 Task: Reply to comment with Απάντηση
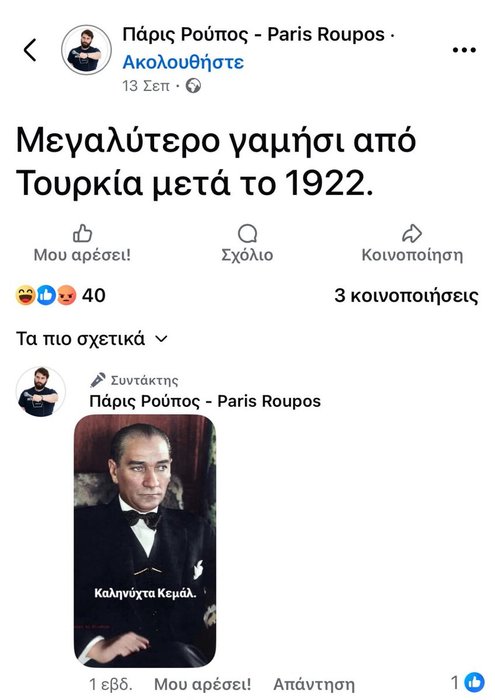click(314, 684)
